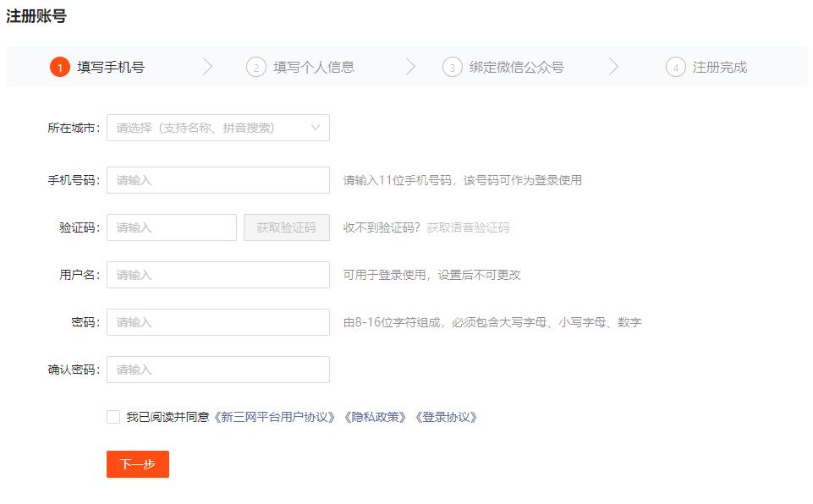Select the 所在城市 city search box
This screenshot has height=504, width=813.
[218, 128]
